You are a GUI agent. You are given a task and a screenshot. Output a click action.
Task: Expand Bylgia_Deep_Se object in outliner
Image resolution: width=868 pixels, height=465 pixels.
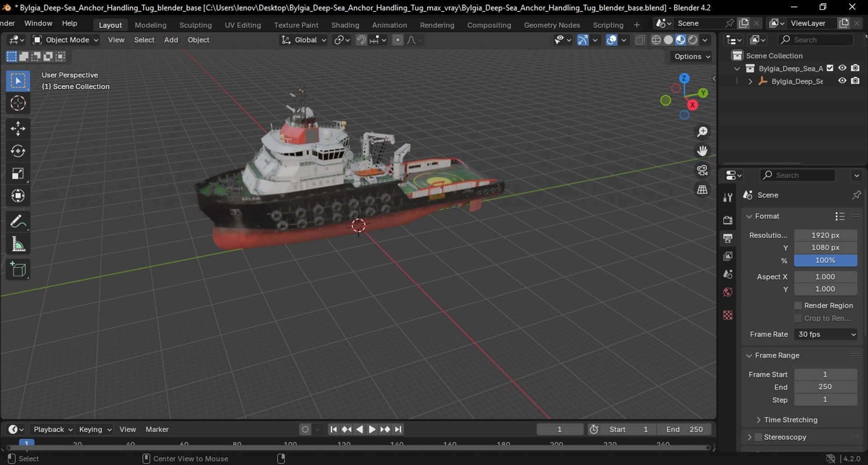750,81
